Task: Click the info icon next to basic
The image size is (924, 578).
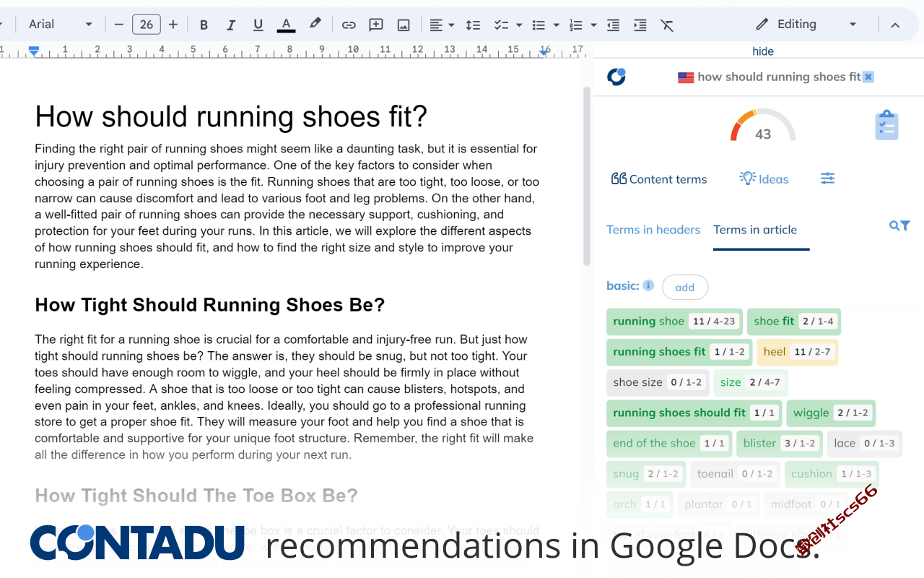Action: pyautogui.click(x=648, y=285)
